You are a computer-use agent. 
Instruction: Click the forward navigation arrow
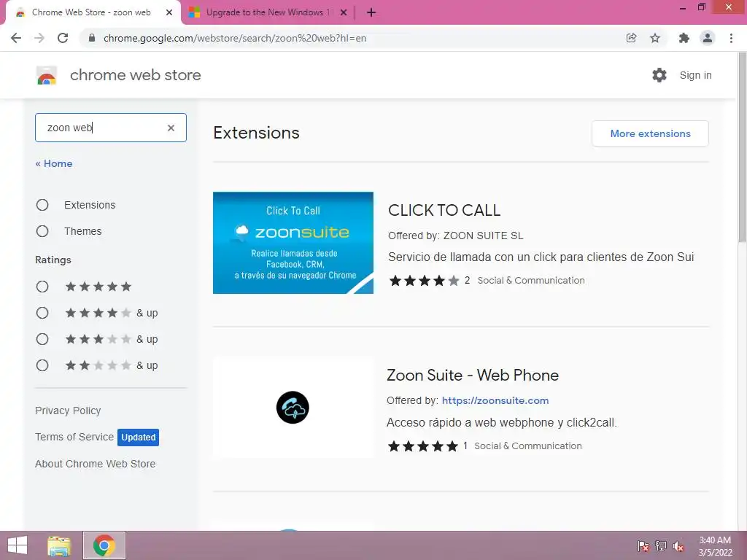[x=39, y=38]
